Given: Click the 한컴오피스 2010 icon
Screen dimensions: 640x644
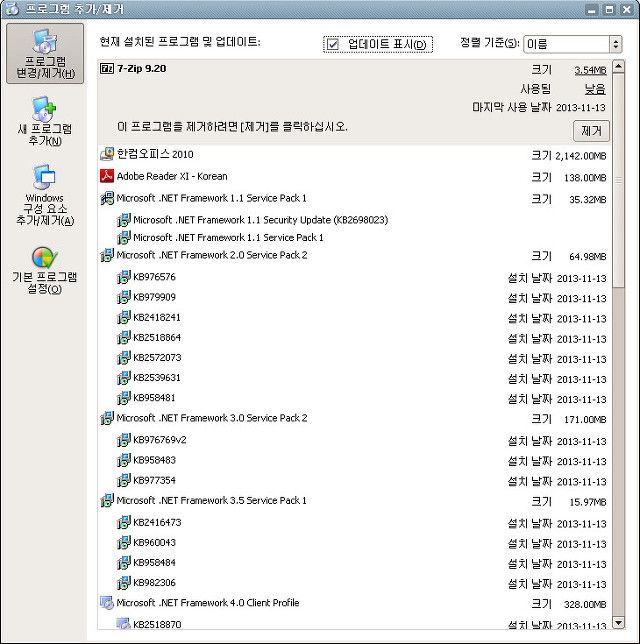Looking at the screenshot, I should click(107, 154).
